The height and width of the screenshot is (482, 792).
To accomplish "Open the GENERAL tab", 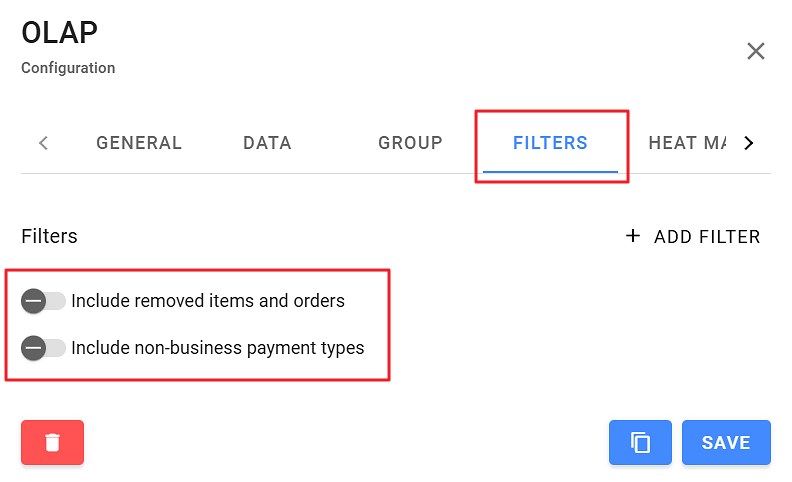I will 139,143.
